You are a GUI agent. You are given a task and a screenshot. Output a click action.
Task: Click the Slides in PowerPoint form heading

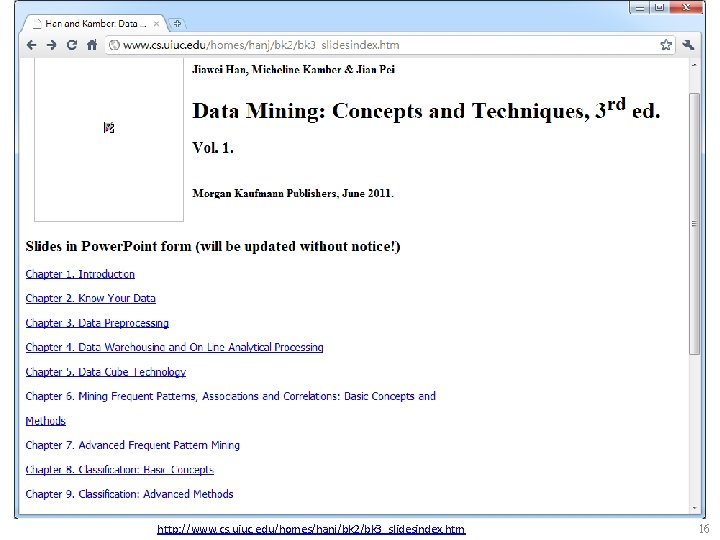[213, 247]
